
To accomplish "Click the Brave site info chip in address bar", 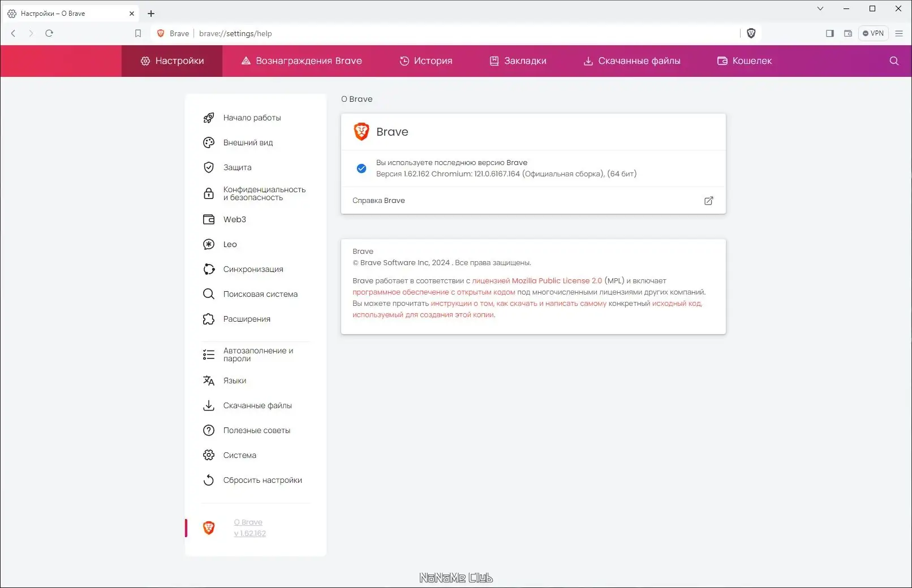I will coord(173,33).
